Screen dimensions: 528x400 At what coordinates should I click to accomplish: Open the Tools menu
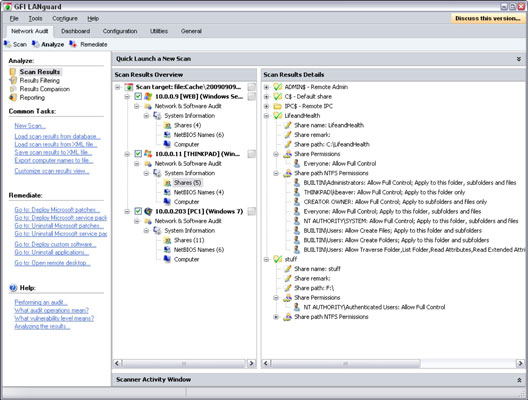(x=35, y=19)
